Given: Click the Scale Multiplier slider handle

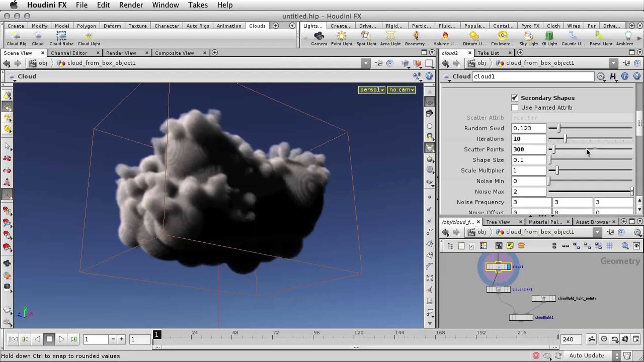Looking at the screenshot, I should (557, 170).
